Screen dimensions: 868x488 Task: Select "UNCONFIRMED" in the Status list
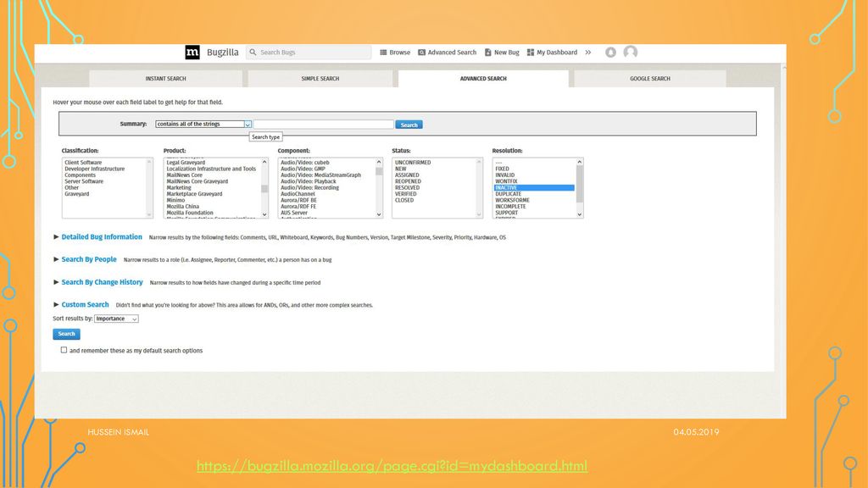(413, 163)
